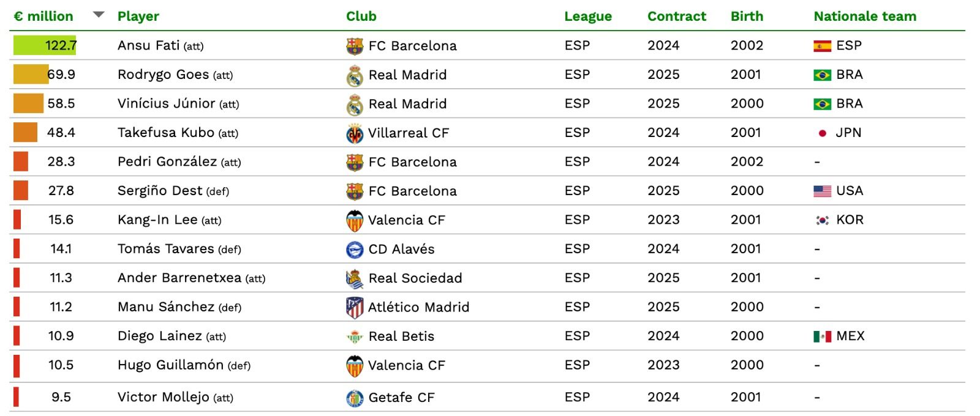Click the Japan flag for Takefusa Kubo

tap(821, 132)
